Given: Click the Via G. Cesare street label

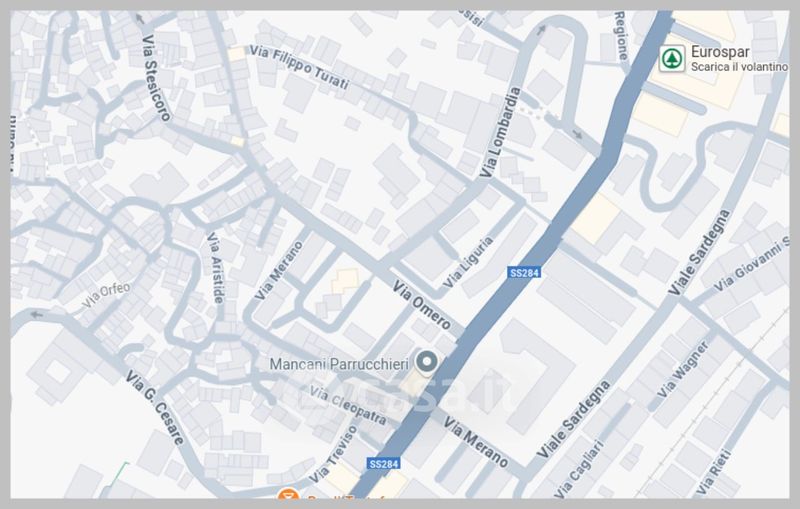Looking at the screenshot, I should click(155, 408).
